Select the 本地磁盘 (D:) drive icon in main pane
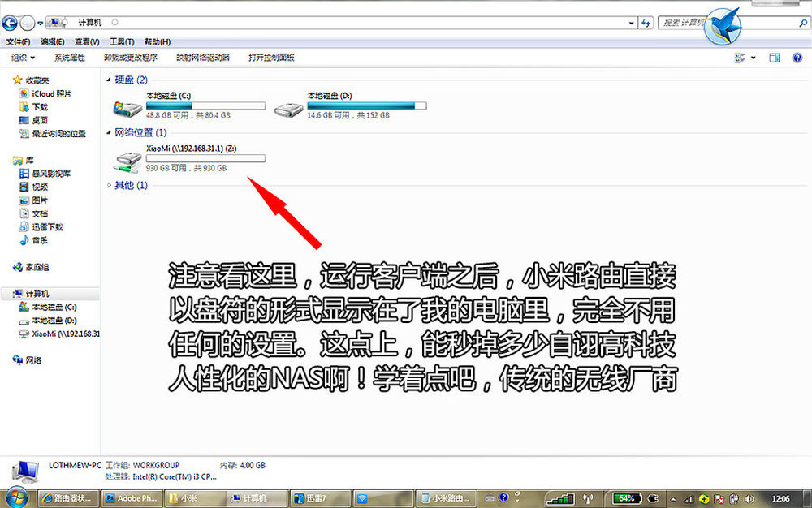Screen dimensions: 812x508 pyautogui.click(x=288, y=109)
